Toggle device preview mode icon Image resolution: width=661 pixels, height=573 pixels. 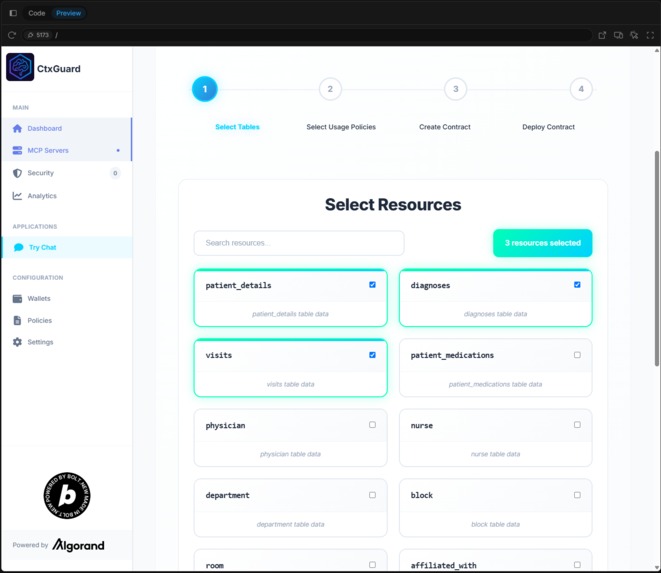click(618, 35)
